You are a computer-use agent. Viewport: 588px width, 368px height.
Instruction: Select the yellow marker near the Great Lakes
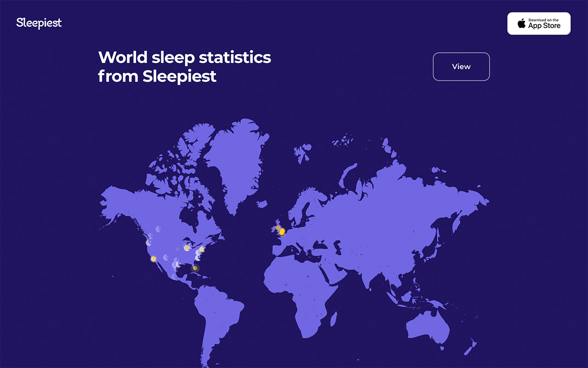click(187, 248)
